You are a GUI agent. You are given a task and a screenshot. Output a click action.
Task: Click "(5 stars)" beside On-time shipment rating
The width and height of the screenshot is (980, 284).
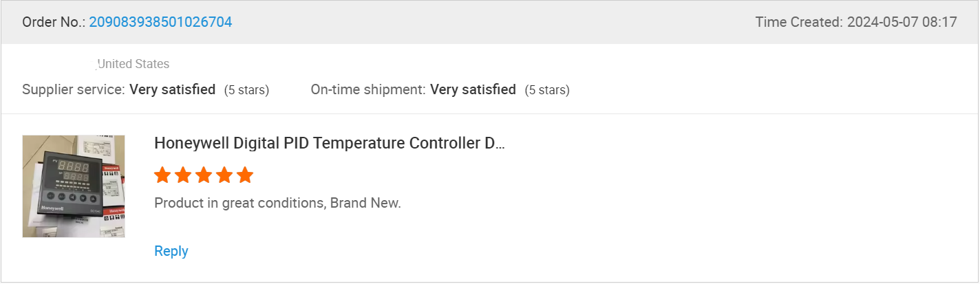point(547,90)
